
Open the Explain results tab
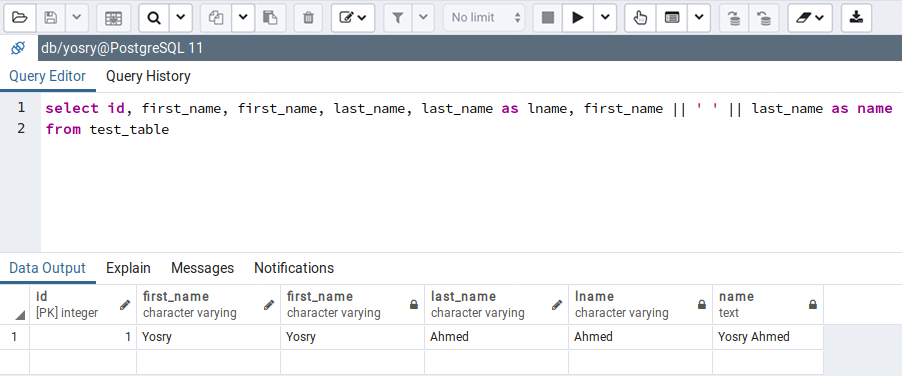click(x=128, y=268)
